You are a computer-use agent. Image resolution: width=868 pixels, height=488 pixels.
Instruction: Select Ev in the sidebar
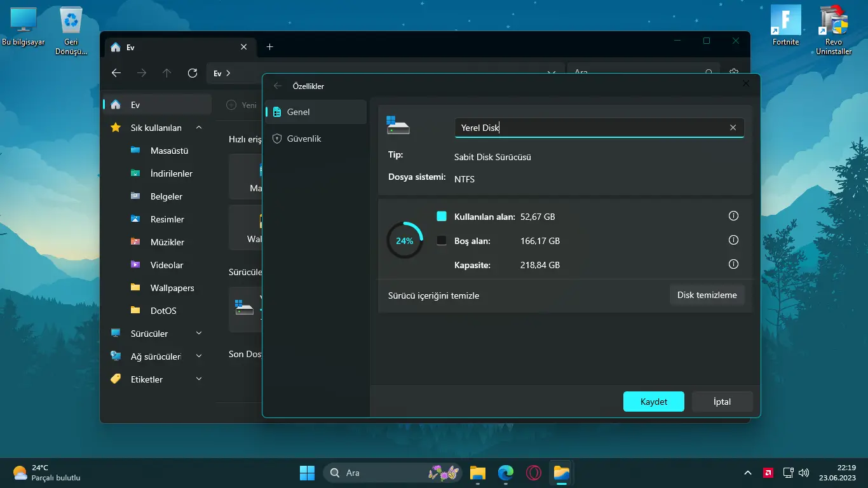click(x=158, y=105)
